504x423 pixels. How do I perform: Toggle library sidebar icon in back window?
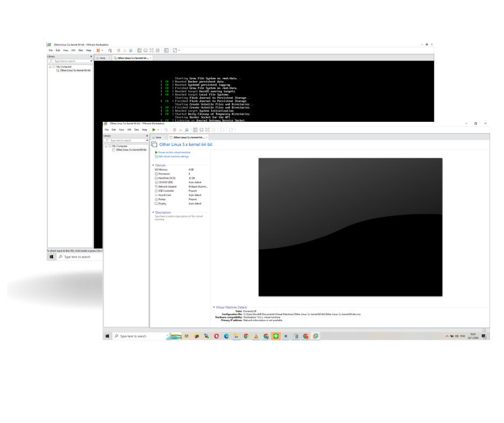pyautogui.click(x=139, y=50)
